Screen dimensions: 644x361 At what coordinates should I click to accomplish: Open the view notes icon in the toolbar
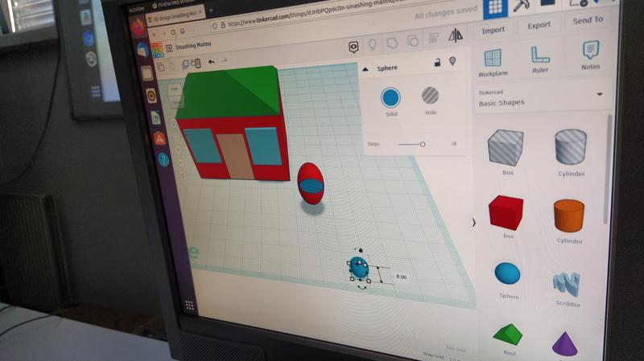pyautogui.click(x=353, y=47)
